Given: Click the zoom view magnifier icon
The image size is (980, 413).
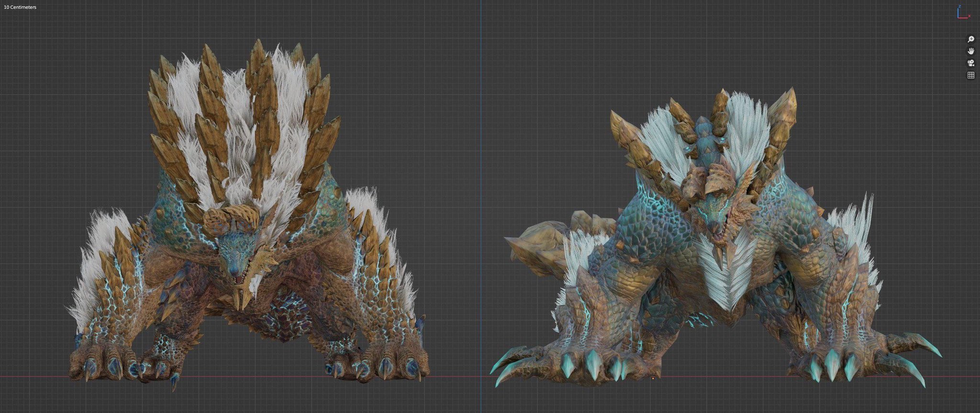Looking at the screenshot, I should point(971,39).
